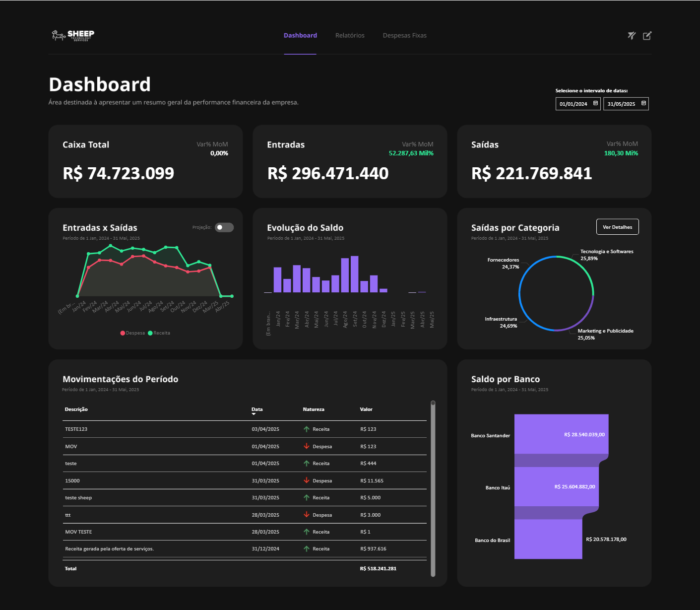The image size is (700, 610).
Task: Select the Banco Santander funnel bar
Action: 561,434
